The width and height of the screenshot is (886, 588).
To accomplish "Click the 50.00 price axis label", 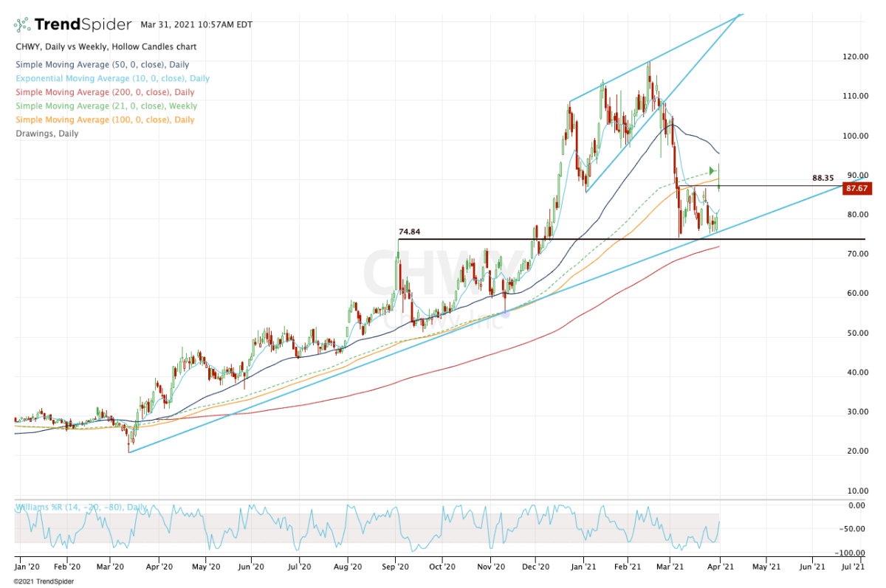I will pos(857,333).
